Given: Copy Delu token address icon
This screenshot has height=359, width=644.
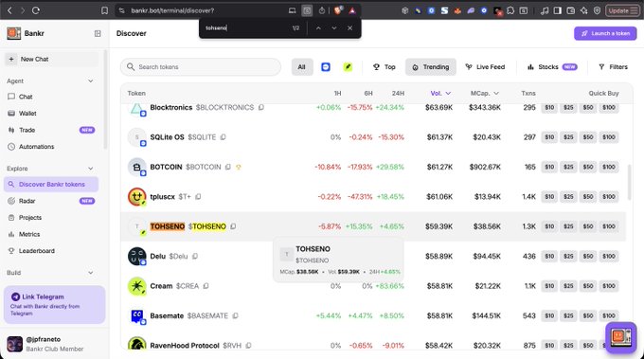Looking at the screenshot, I should [195, 257].
